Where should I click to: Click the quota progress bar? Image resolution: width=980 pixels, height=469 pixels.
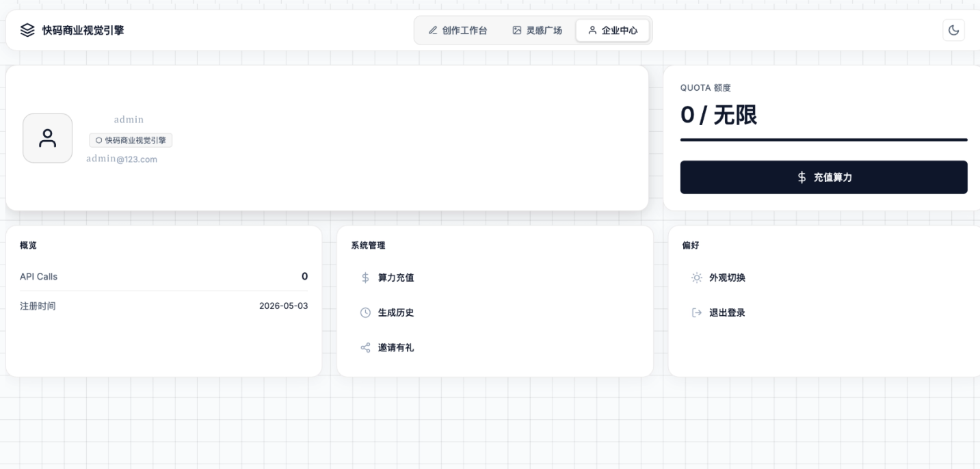pyautogui.click(x=823, y=139)
